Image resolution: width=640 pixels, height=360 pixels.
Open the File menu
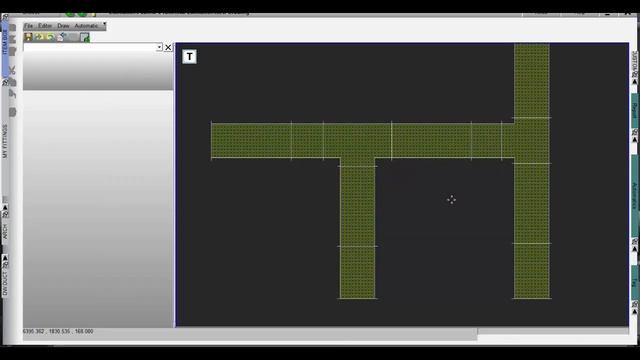(28, 26)
